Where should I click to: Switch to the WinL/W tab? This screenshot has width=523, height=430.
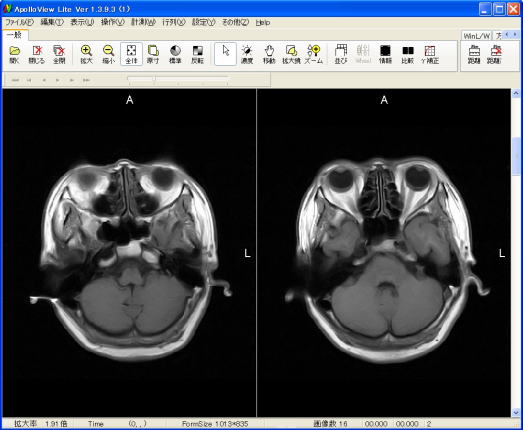[x=477, y=36]
